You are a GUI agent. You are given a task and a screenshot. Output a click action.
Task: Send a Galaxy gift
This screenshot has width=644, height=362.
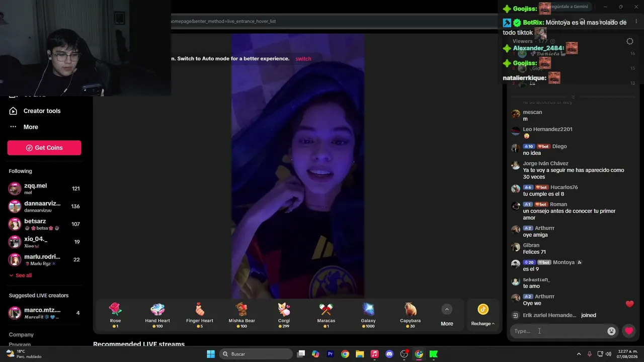(x=368, y=315)
